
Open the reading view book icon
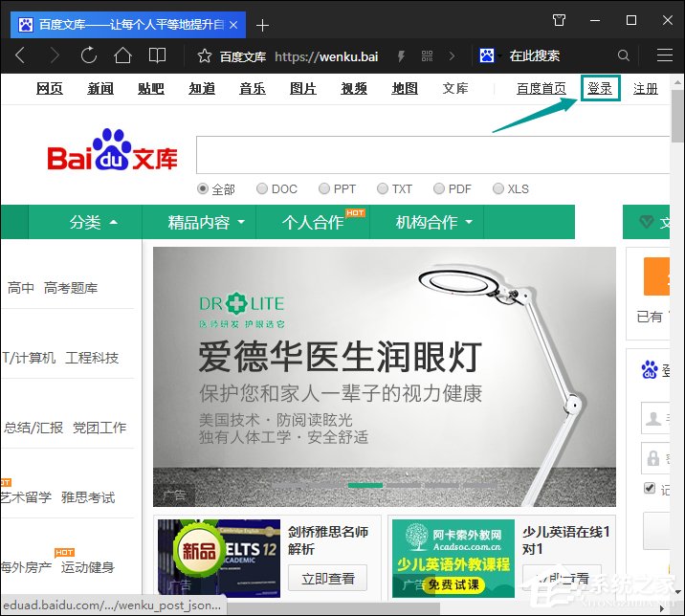click(157, 55)
